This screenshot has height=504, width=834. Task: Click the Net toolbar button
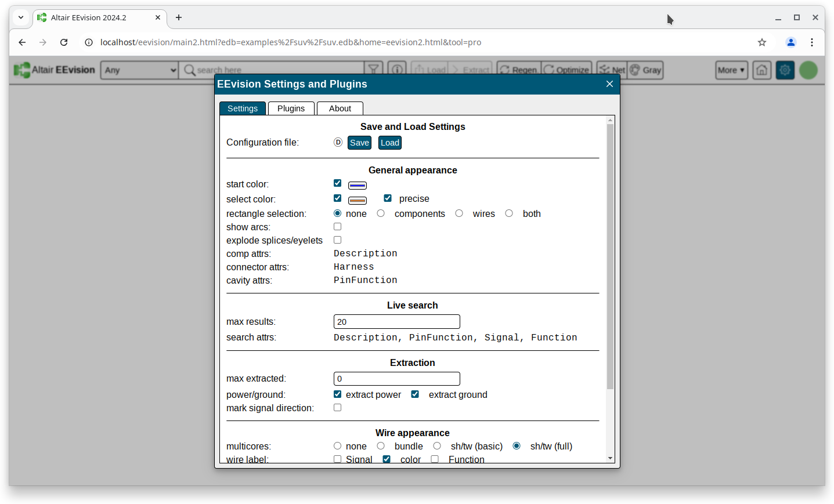pos(612,70)
